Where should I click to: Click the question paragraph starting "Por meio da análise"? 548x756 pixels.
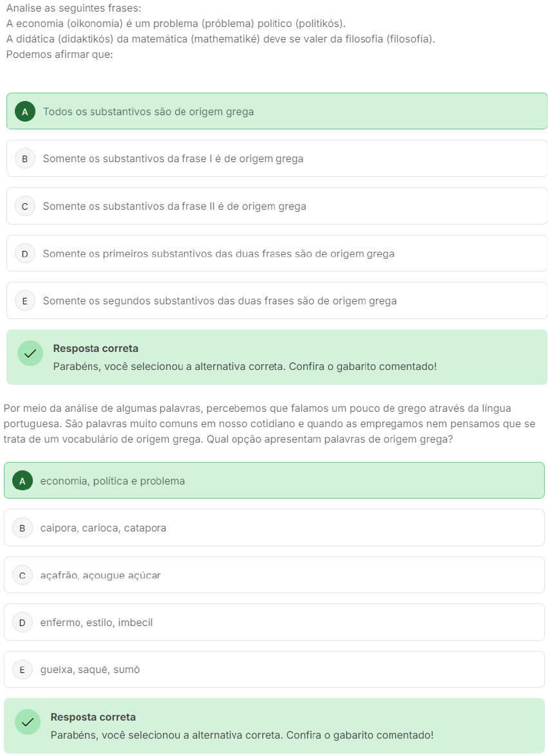(x=269, y=424)
